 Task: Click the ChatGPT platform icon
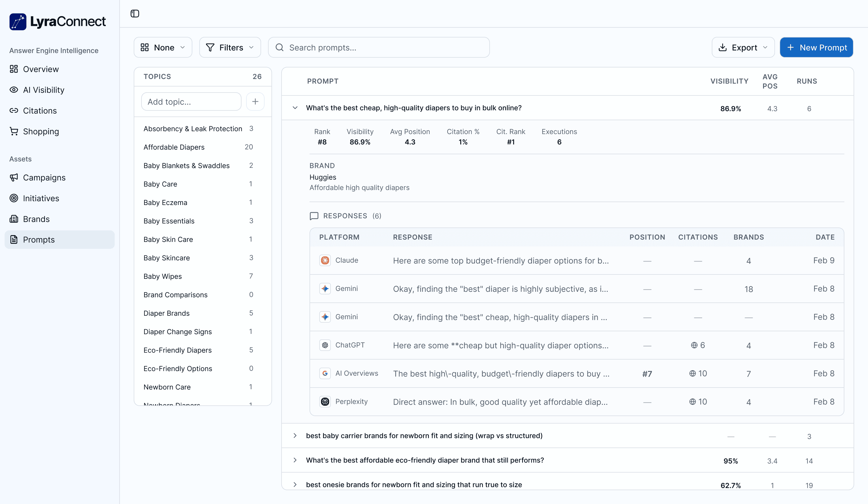(325, 345)
